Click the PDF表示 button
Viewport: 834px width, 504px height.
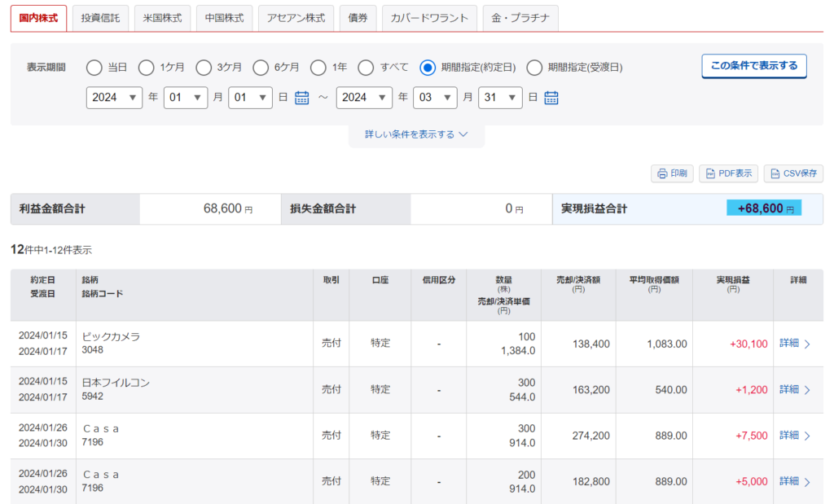coord(729,174)
